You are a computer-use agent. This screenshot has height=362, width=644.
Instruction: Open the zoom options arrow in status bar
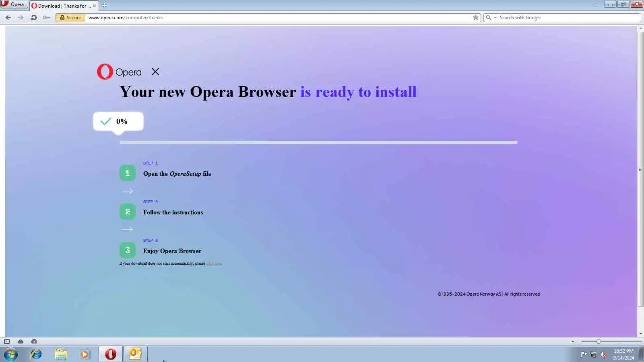coord(573,341)
